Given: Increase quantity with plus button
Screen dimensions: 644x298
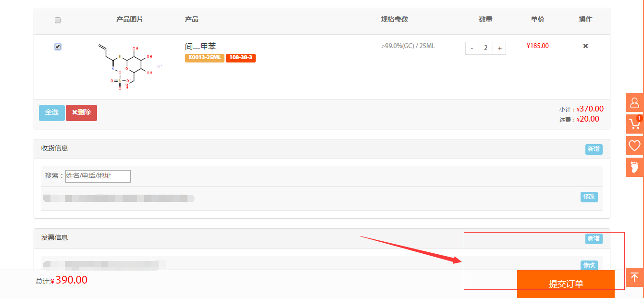Looking at the screenshot, I should click(x=499, y=48).
